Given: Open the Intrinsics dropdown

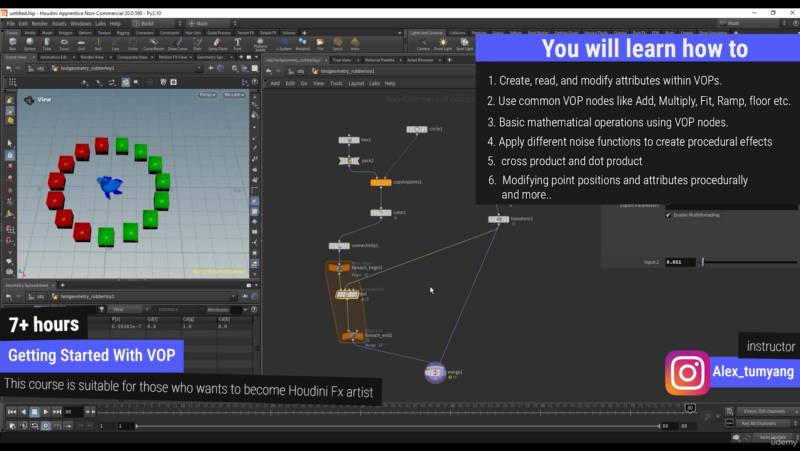Looking at the screenshot, I should (x=179, y=309).
